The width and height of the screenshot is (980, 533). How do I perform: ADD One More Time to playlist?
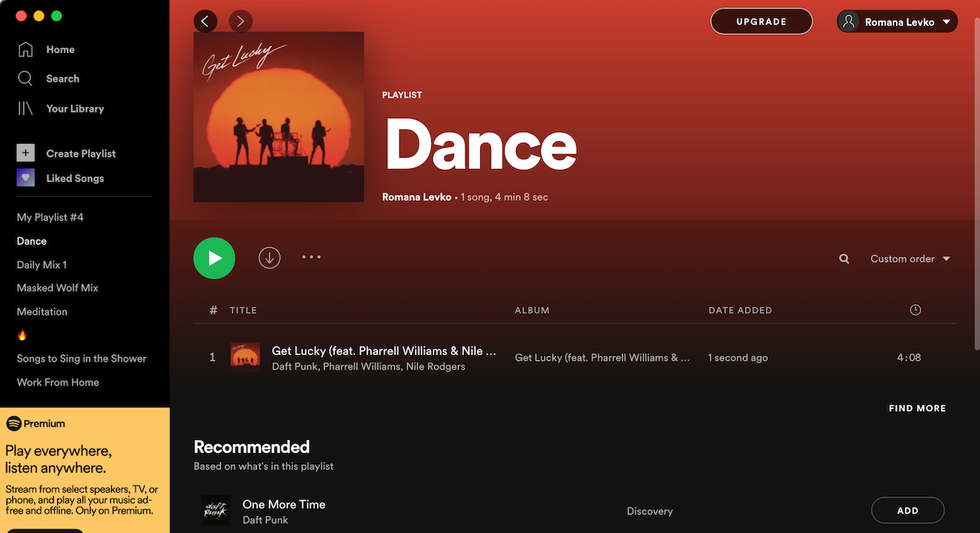click(x=907, y=509)
